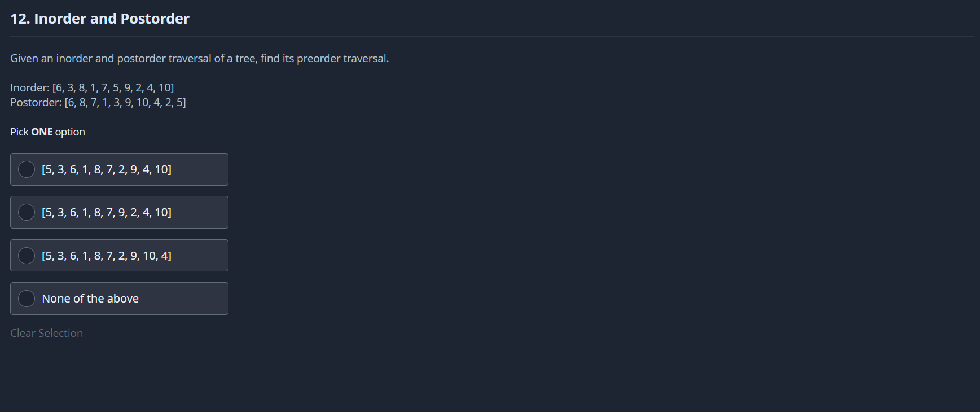Click the answer text ending in '2, 9, 4, 10]'
This screenshot has height=412, width=980.
[107, 169]
